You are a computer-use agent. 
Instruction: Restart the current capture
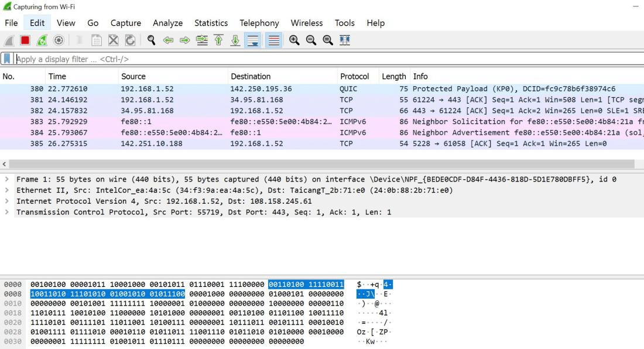(42, 40)
